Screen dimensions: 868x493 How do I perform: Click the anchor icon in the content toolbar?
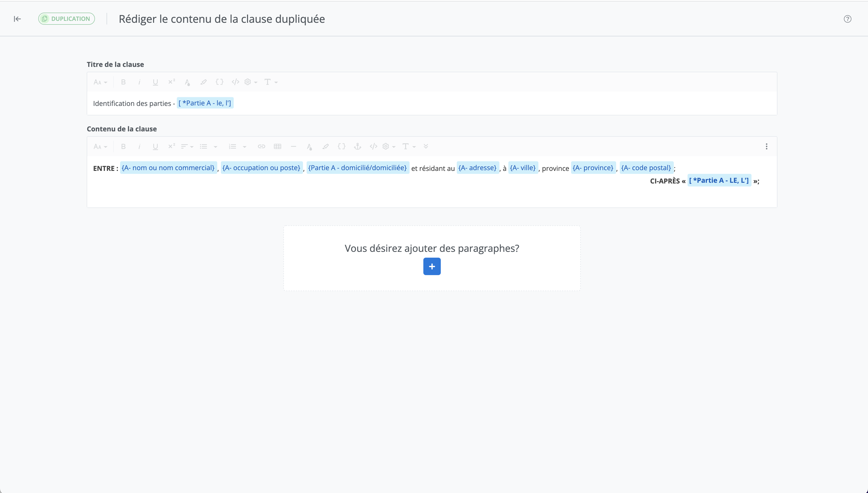click(x=357, y=147)
